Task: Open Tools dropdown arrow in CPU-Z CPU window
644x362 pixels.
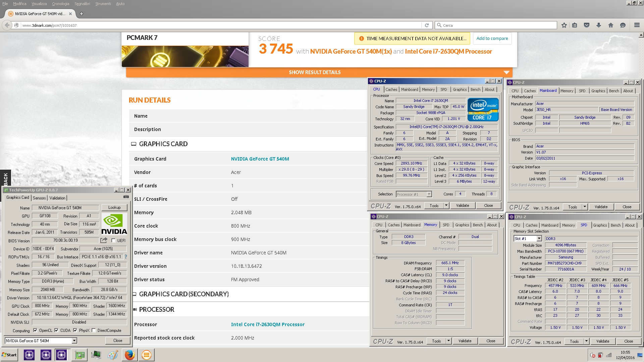Action: pos(446,205)
